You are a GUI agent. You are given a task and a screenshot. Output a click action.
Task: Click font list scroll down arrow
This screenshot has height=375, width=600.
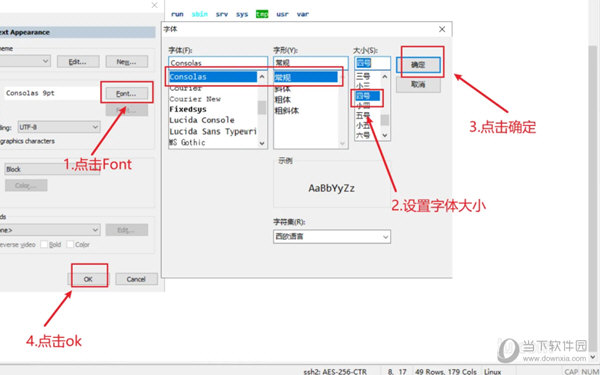coord(262,143)
